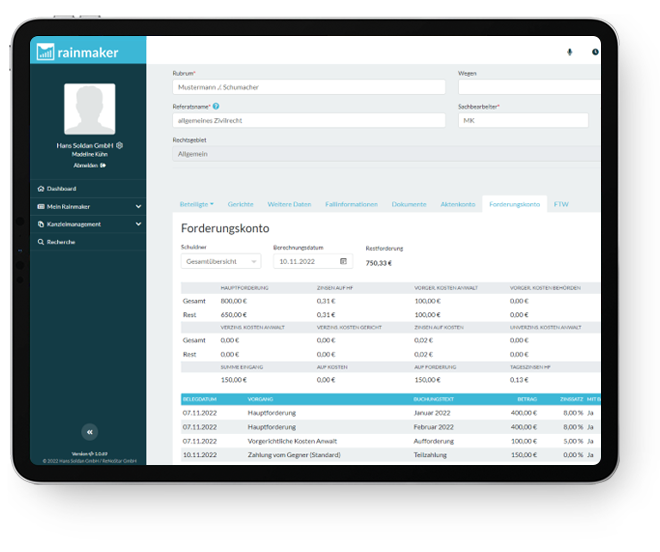Click the Buchungstext column header

coord(434,399)
